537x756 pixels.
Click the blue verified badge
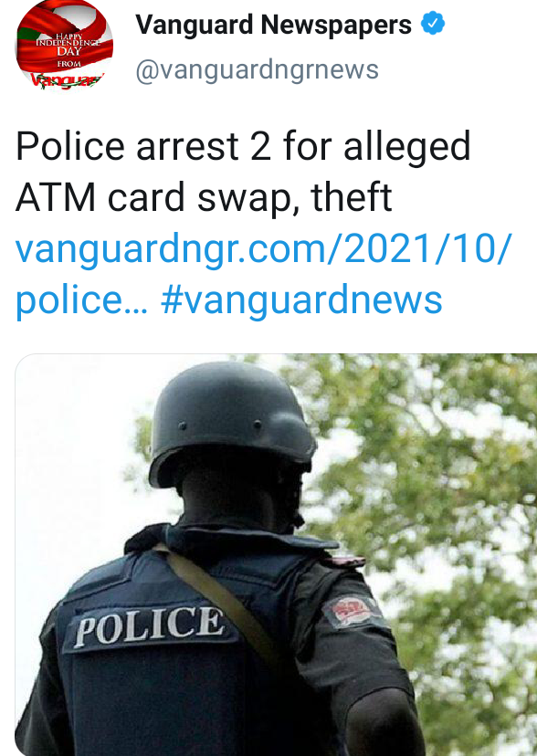433,24
